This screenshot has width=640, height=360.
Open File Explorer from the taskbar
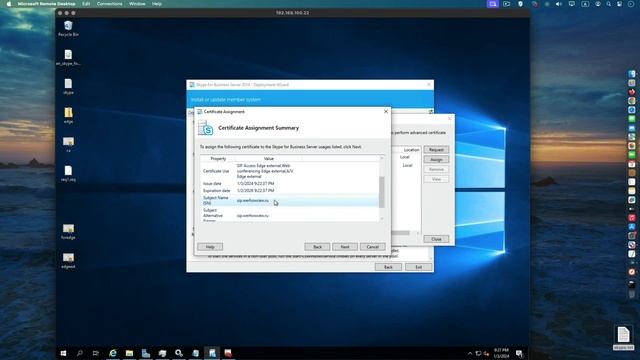tap(129, 353)
